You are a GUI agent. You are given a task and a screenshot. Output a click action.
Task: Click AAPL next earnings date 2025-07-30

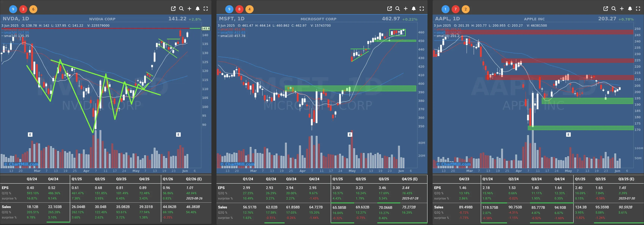pyautogui.click(x=627, y=199)
